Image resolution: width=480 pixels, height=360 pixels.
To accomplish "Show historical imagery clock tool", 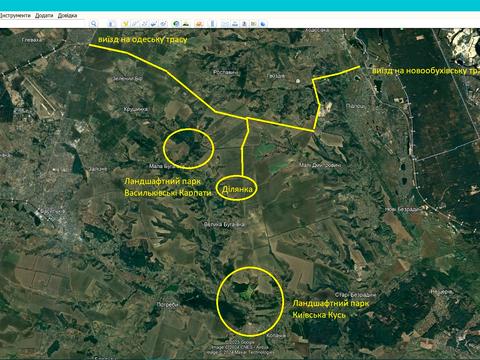I will pyautogui.click(x=176, y=23).
